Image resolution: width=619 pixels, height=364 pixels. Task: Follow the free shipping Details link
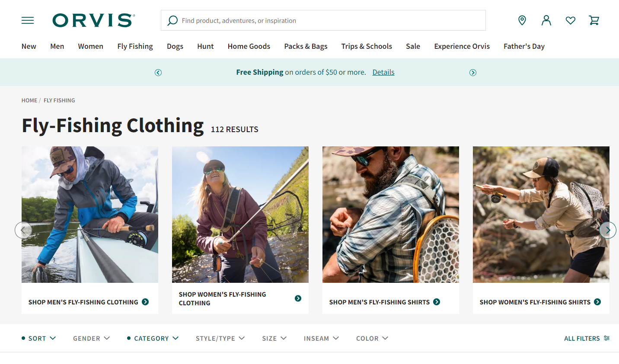tap(383, 72)
